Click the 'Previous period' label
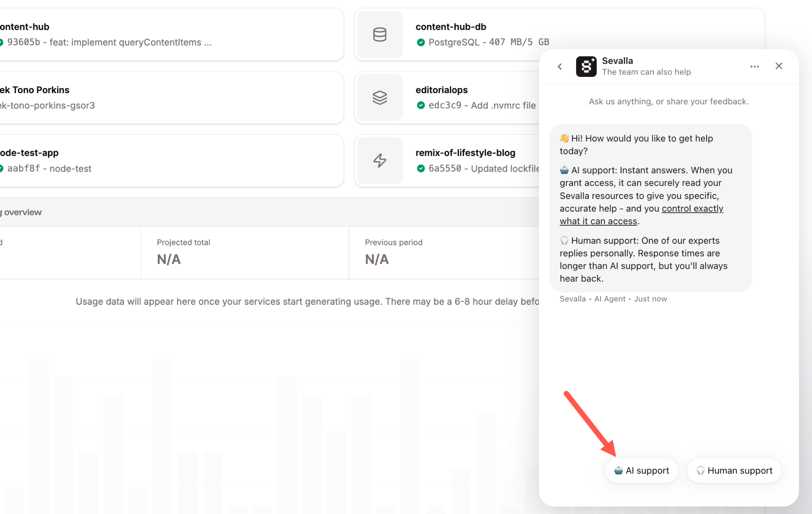 coord(394,242)
